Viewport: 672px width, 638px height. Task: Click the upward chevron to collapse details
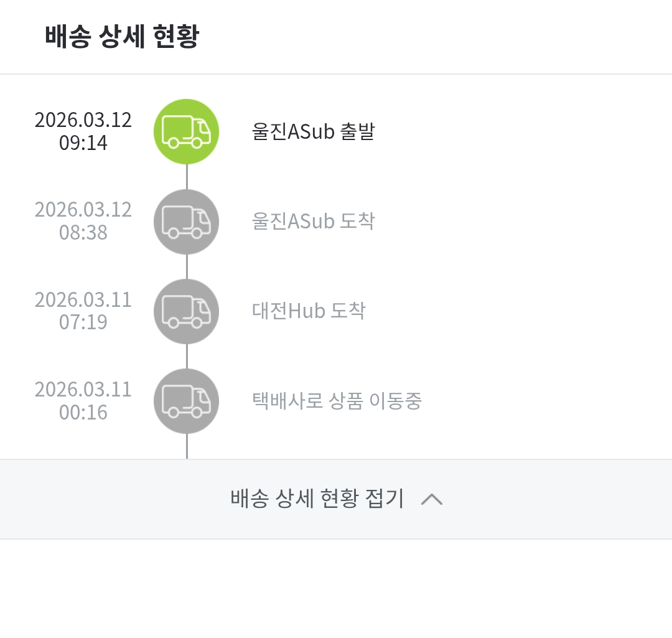[432, 499]
